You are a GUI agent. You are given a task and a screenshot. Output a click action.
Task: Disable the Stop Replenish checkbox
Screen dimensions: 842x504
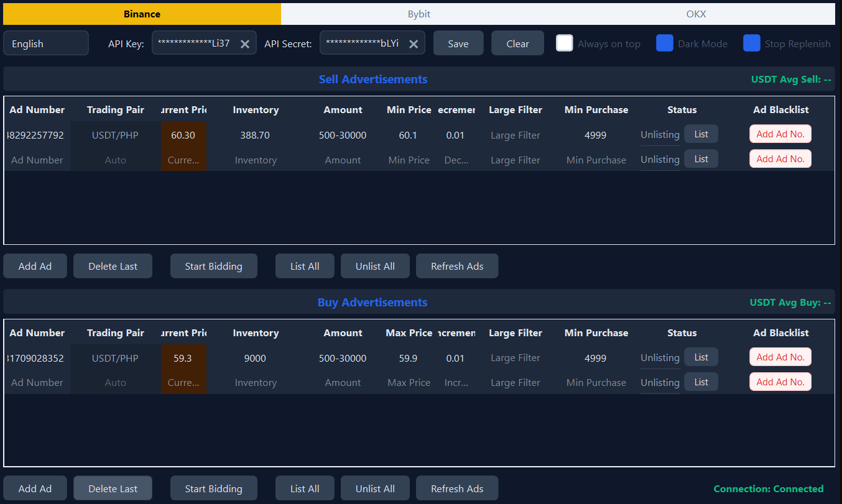point(752,43)
